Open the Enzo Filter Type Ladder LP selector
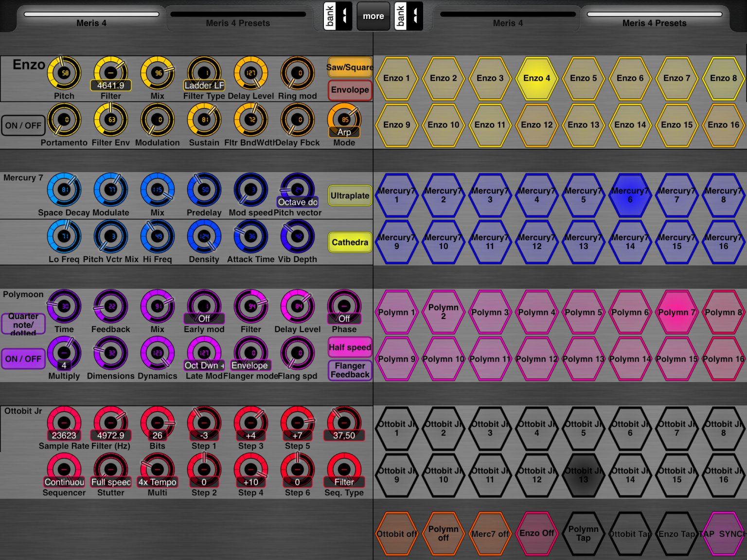 (x=204, y=85)
